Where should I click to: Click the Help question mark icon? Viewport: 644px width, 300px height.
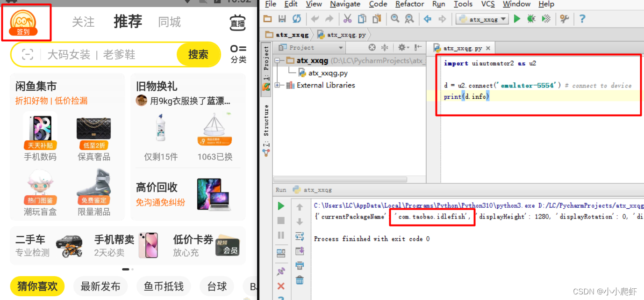[x=582, y=19]
